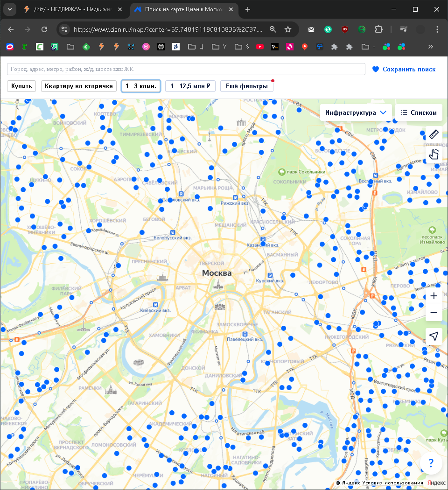Zoom in the map with plus button
This screenshot has width=448, height=490.
point(434,296)
